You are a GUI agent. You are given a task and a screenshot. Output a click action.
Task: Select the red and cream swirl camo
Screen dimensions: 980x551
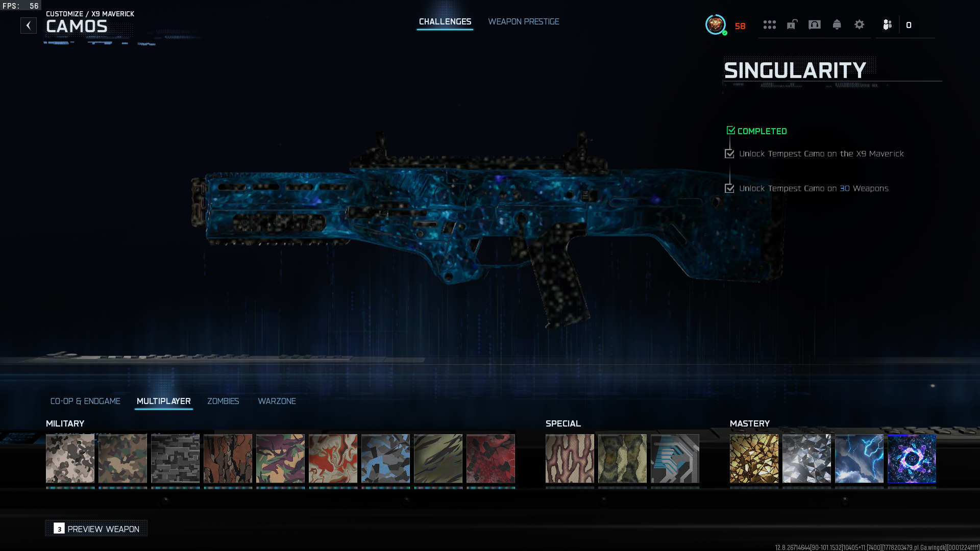[x=333, y=459]
